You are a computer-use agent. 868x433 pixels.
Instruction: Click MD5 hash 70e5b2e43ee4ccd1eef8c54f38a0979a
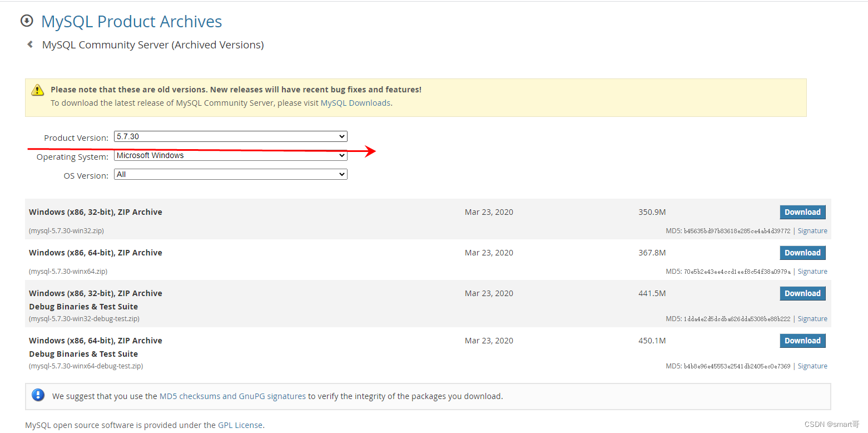737,272
